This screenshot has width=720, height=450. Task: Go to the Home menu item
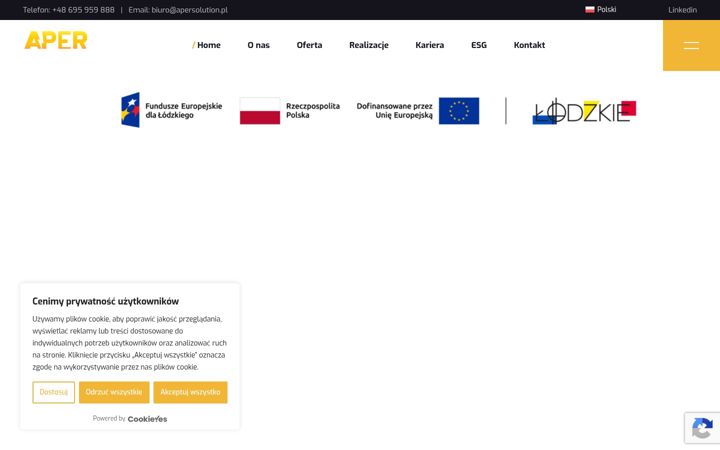[208, 45]
